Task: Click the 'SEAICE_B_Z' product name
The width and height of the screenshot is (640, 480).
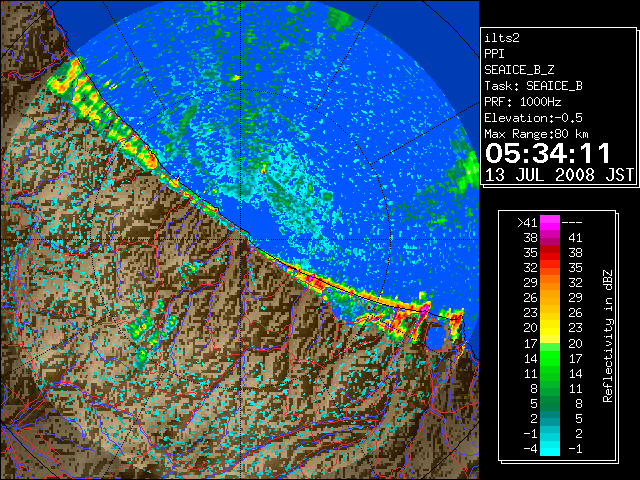Action: pos(519,70)
